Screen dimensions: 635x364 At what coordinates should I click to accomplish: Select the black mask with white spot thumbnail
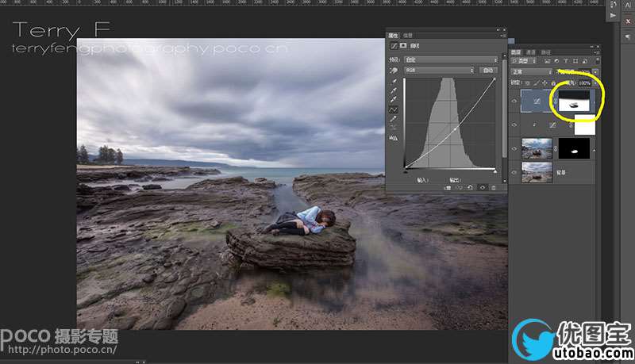(x=574, y=148)
